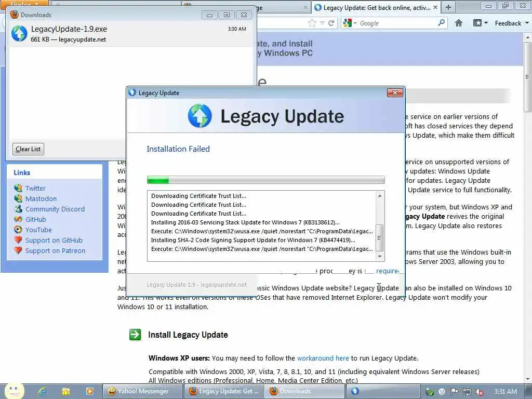Click the magnifier search icon in the Google box
The height and width of the screenshot is (399, 532).
tap(441, 23)
